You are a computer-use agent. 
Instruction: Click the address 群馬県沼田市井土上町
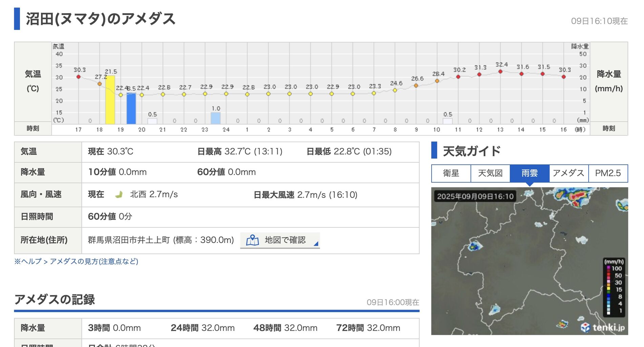[129, 240]
